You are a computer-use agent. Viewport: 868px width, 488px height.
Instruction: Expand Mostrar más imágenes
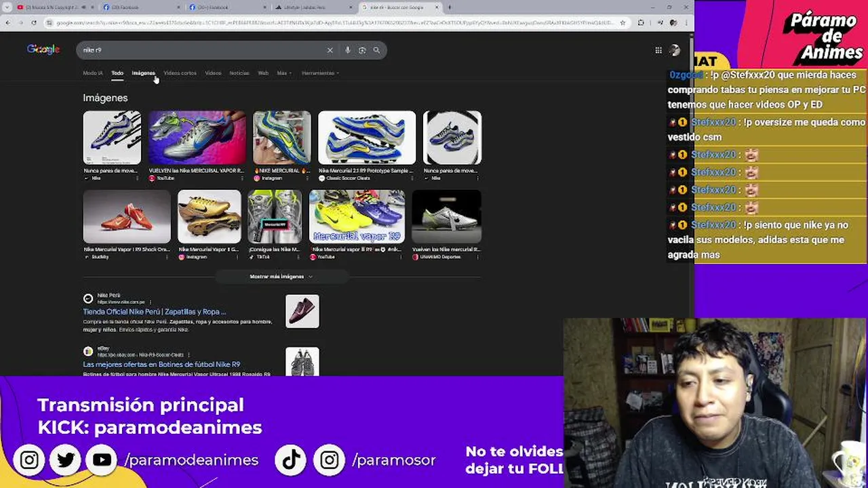[281, 277]
